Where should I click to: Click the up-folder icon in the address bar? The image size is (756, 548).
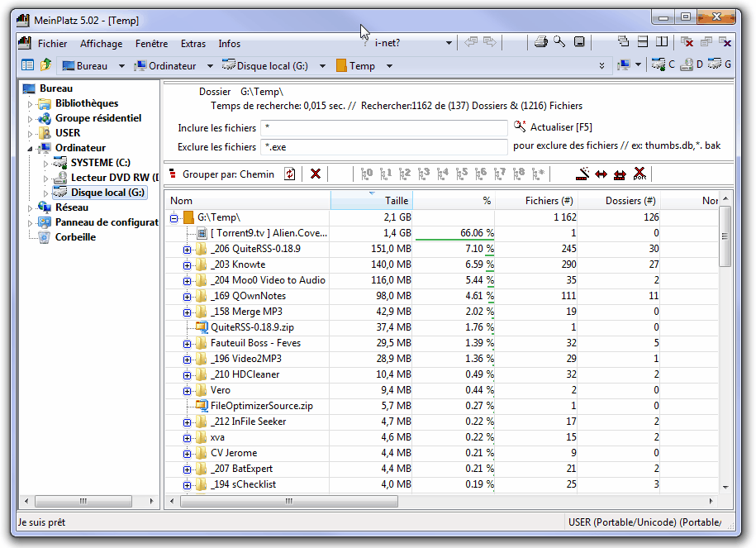(45, 64)
